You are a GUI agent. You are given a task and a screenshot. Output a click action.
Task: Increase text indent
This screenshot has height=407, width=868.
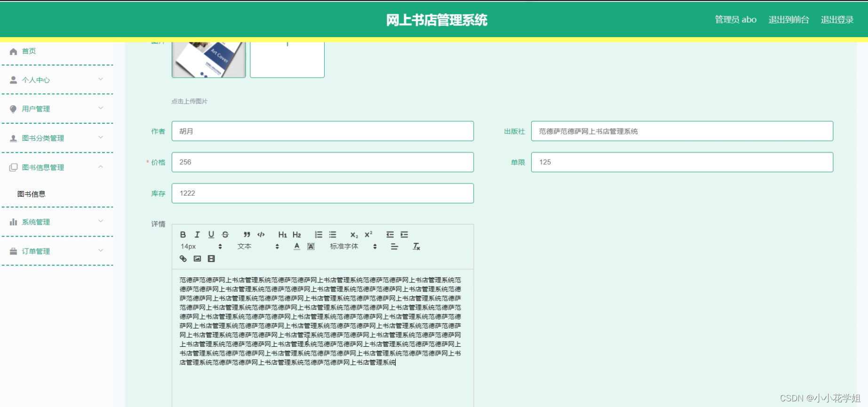tap(404, 234)
